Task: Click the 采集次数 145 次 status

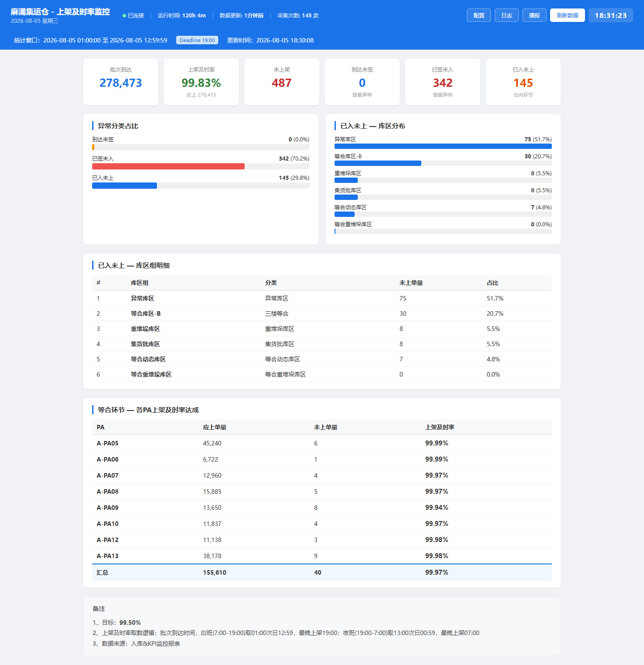Action: [298, 16]
